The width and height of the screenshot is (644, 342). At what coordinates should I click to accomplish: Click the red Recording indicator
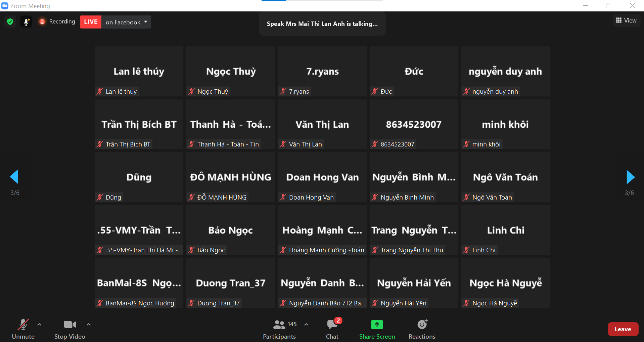57,22
